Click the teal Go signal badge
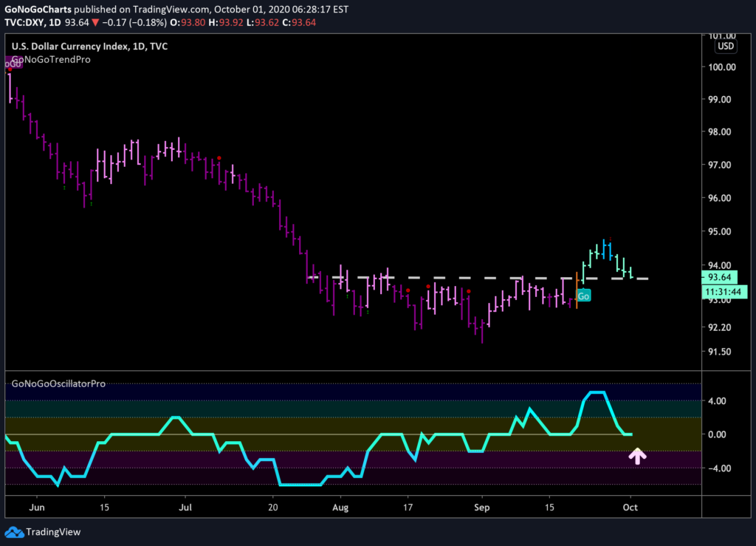Image resolution: width=756 pixels, height=546 pixels. click(583, 296)
